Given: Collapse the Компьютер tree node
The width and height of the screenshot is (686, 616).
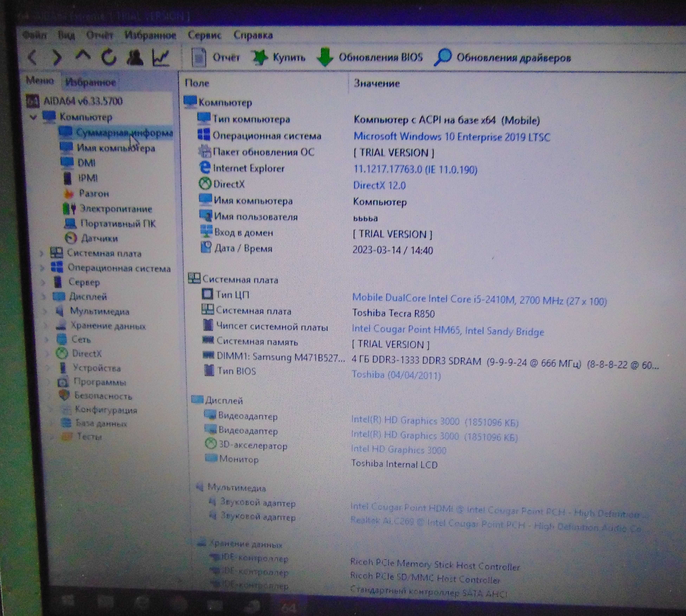Looking at the screenshot, I should point(33,117).
